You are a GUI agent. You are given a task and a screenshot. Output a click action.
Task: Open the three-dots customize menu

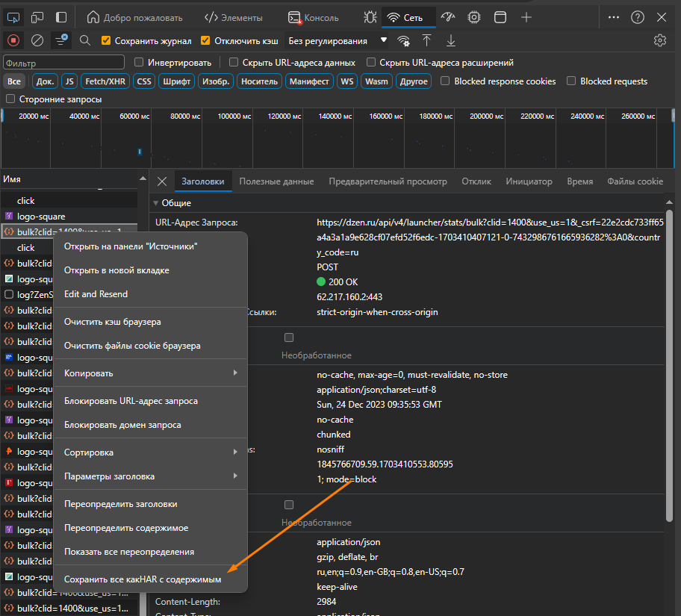click(614, 17)
